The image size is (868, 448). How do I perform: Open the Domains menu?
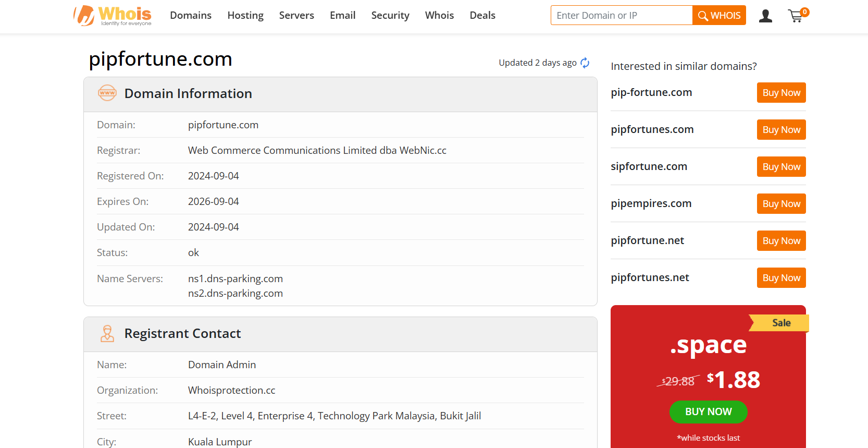pyautogui.click(x=191, y=16)
